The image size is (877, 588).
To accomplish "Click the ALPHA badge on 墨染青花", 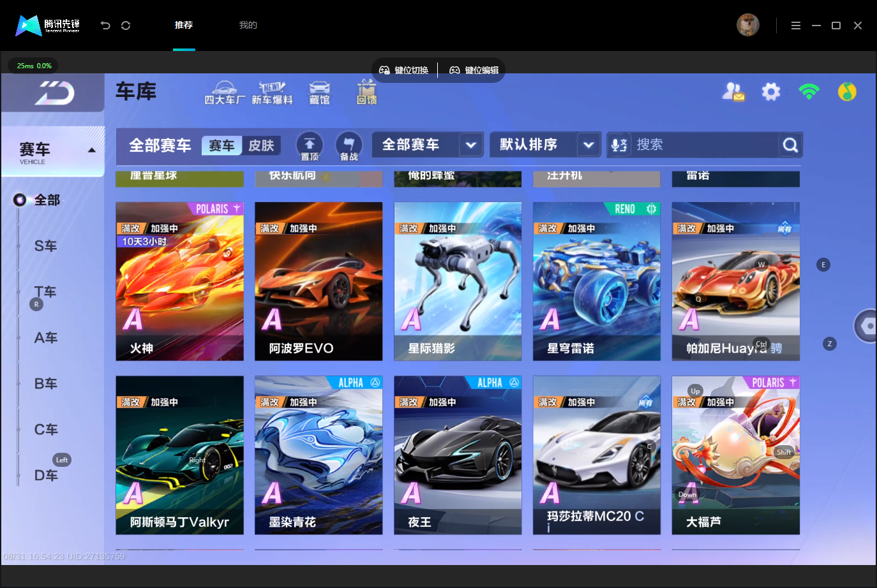I will [x=356, y=383].
